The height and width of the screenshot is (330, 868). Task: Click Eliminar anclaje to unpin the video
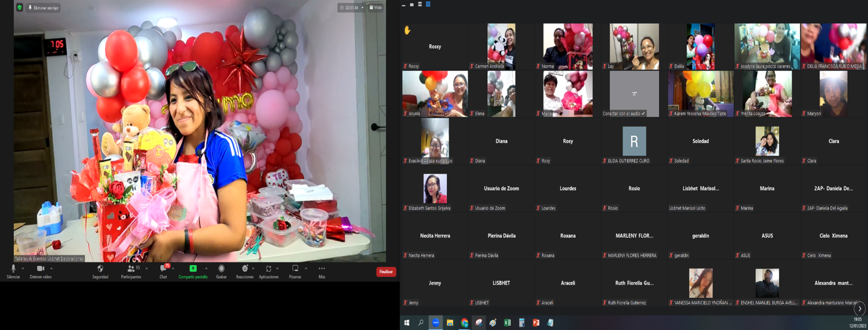[x=43, y=8]
